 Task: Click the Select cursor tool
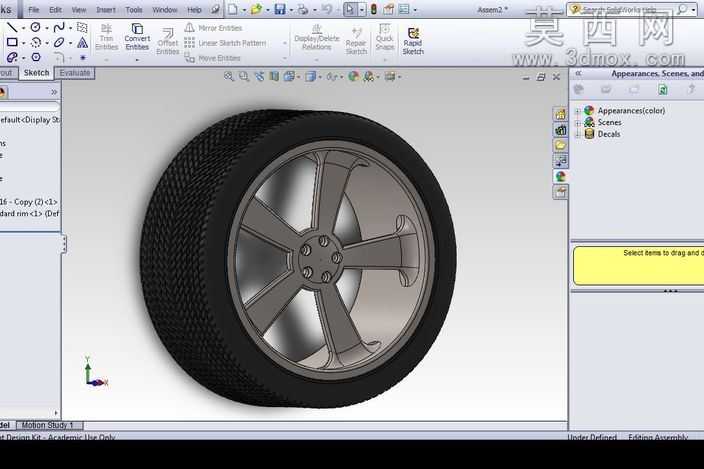coord(350,9)
